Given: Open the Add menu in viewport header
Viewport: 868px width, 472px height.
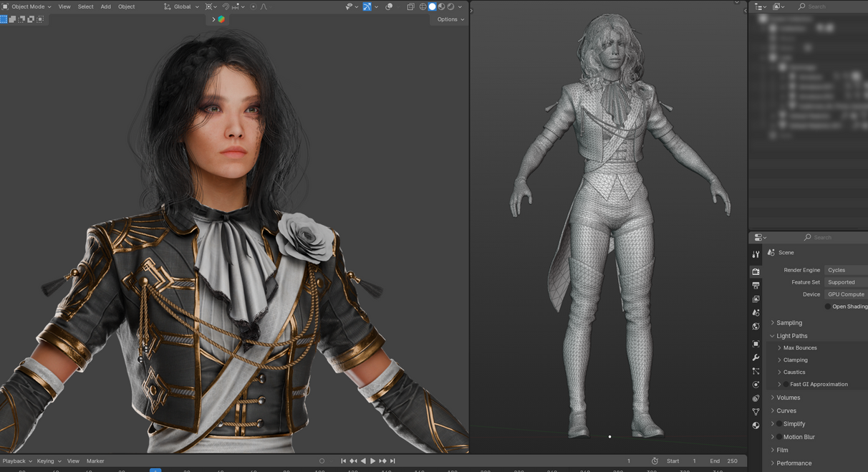Looking at the screenshot, I should [x=106, y=6].
